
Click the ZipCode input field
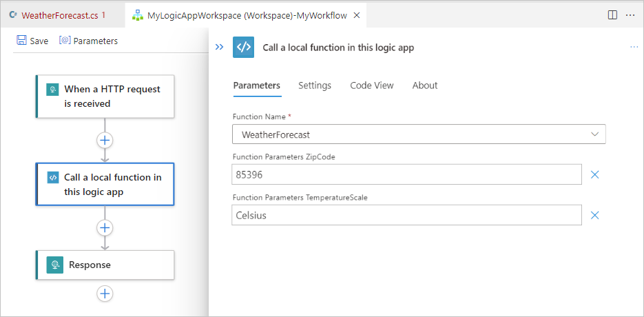(407, 175)
